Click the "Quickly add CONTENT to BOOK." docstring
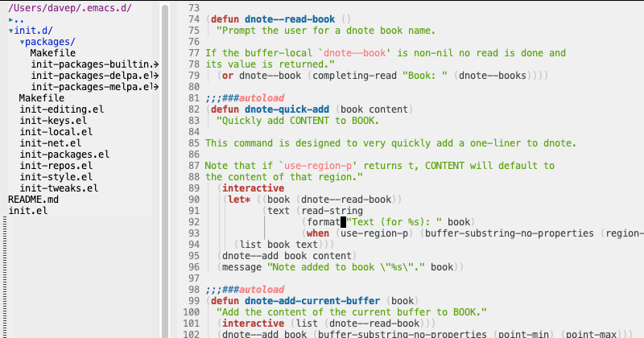 pyautogui.click(x=298, y=121)
